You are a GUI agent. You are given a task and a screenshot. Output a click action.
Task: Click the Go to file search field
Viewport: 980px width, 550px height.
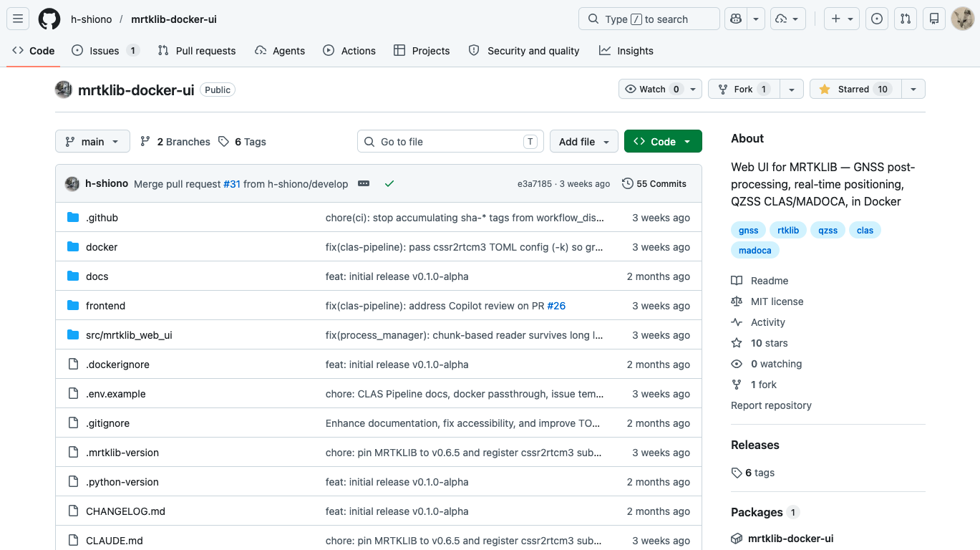point(450,142)
